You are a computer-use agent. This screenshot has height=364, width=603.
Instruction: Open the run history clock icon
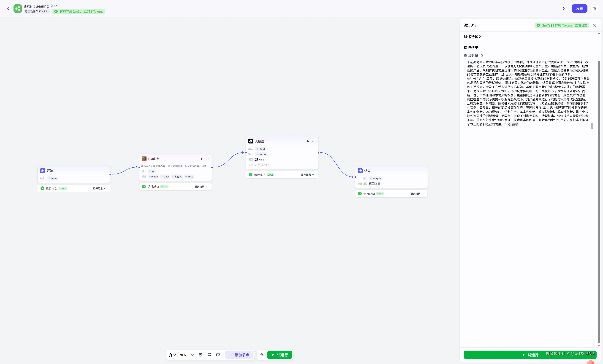pyautogui.click(x=565, y=9)
